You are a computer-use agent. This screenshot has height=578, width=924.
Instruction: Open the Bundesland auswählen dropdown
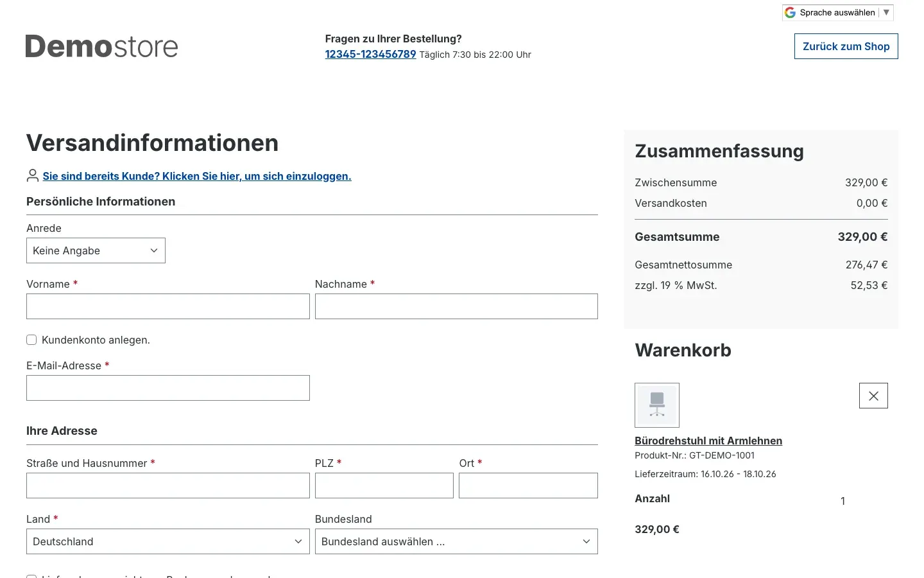point(456,541)
